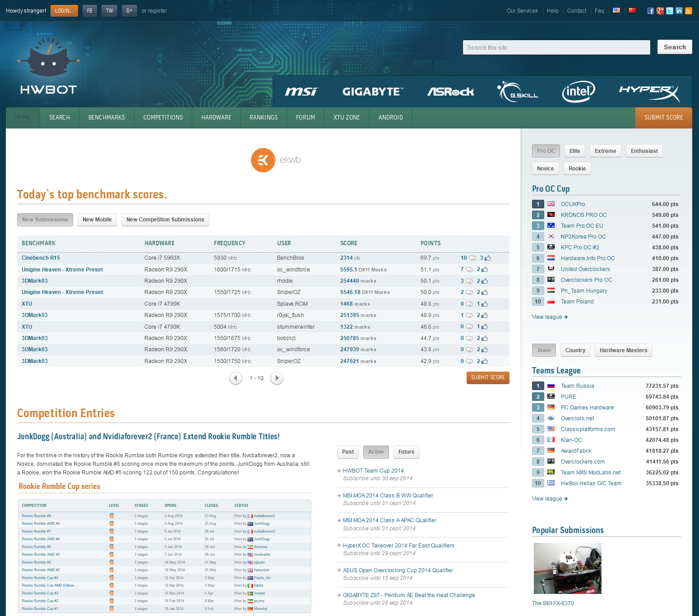This screenshot has width=699, height=616.
Task: Click the Search button
Action: coord(675,47)
